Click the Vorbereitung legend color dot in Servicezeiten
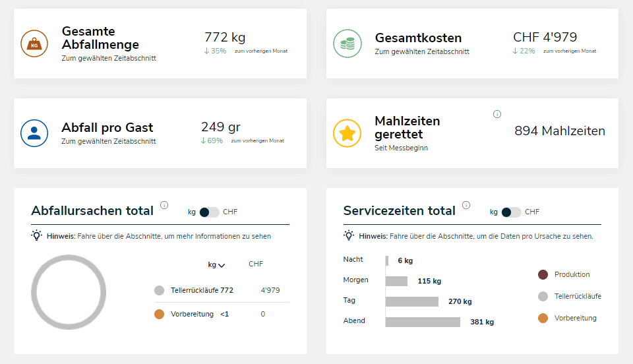Viewport: 633px width, 364px height. 543,318
